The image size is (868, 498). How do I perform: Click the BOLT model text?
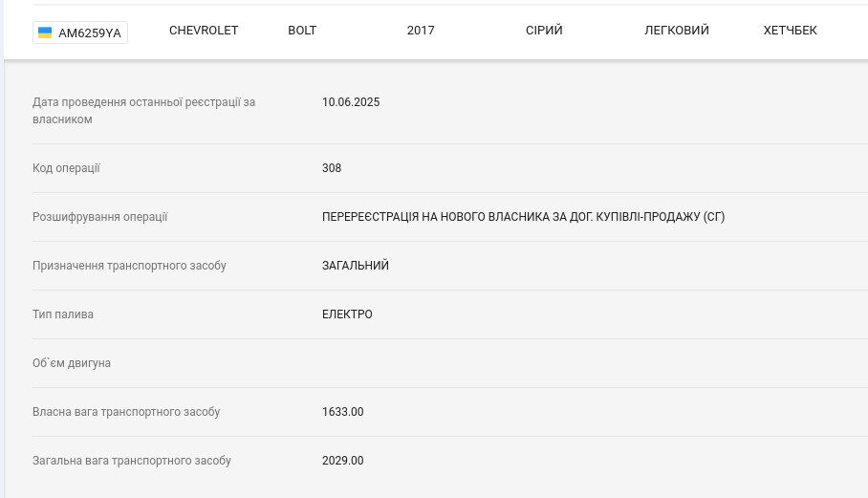pyautogui.click(x=302, y=31)
